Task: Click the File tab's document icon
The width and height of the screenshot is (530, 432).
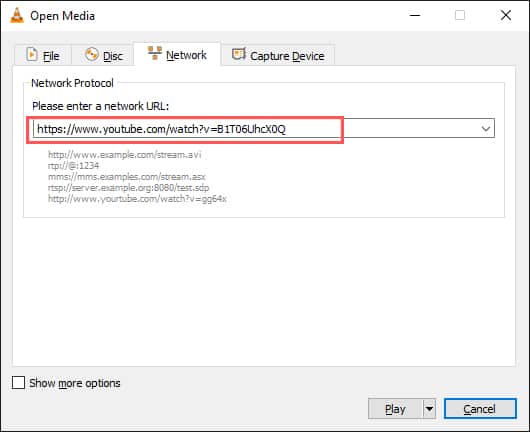Action: (x=31, y=54)
